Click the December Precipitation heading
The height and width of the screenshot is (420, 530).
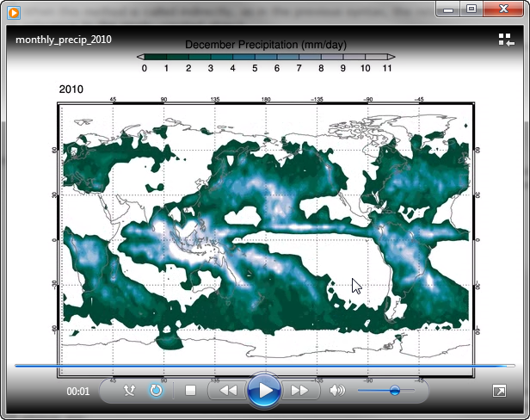tap(265, 44)
